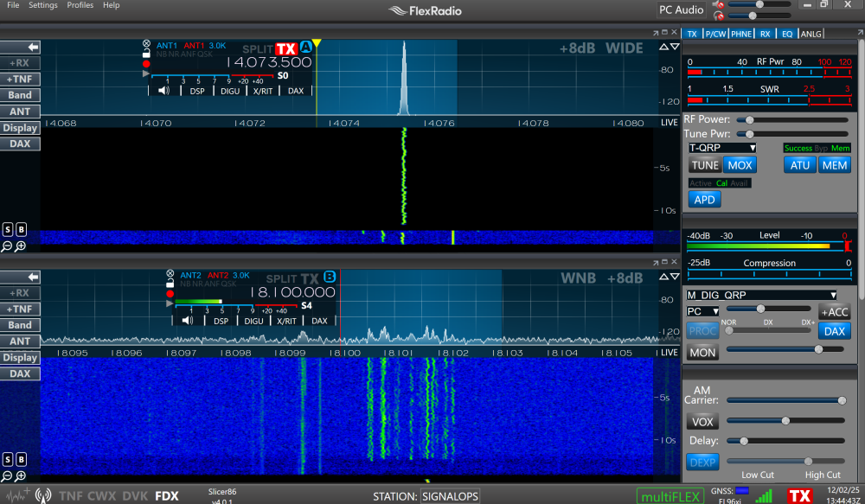865x504 pixels.
Task: Toggle the MON monitor button
Action: [x=702, y=353]
